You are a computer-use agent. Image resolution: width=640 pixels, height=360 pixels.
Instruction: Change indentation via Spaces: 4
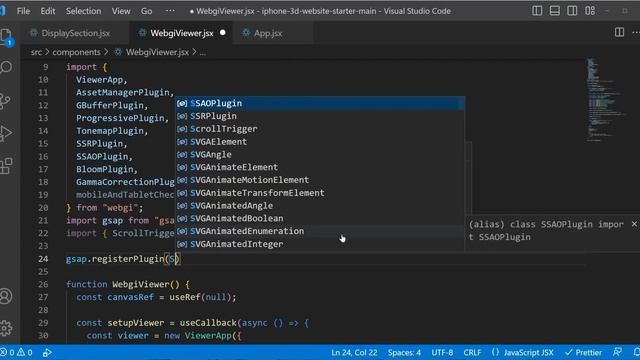404,352
